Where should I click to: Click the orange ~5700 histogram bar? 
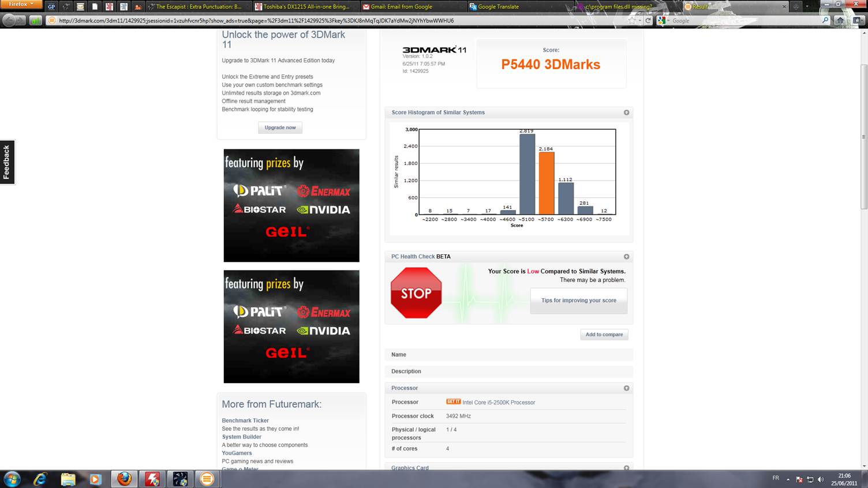[x=546, y=183]
